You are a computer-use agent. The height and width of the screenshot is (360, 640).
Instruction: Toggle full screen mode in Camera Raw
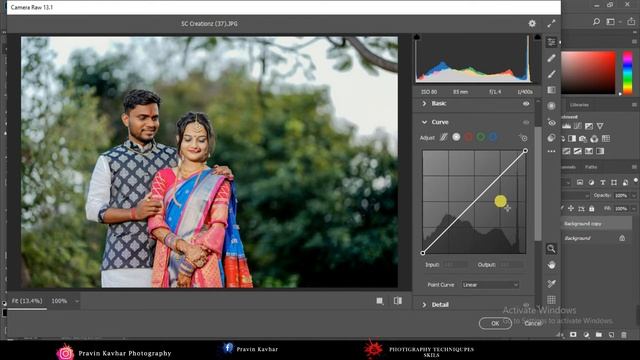point(551,24)
